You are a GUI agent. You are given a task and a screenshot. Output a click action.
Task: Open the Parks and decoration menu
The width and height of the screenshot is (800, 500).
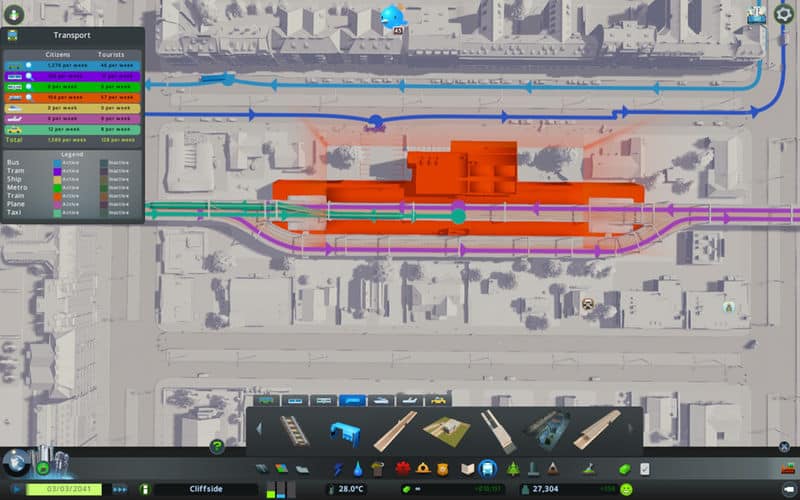click(514, 468)
